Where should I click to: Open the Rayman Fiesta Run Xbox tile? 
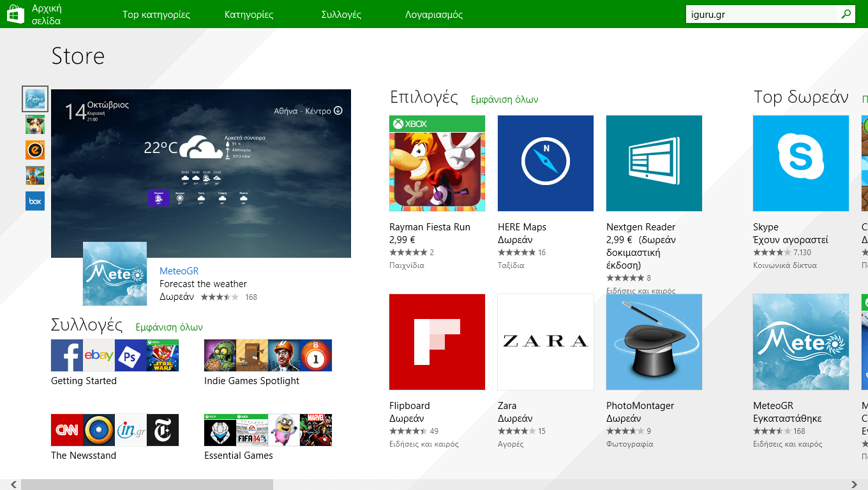[x=437, y=163]
